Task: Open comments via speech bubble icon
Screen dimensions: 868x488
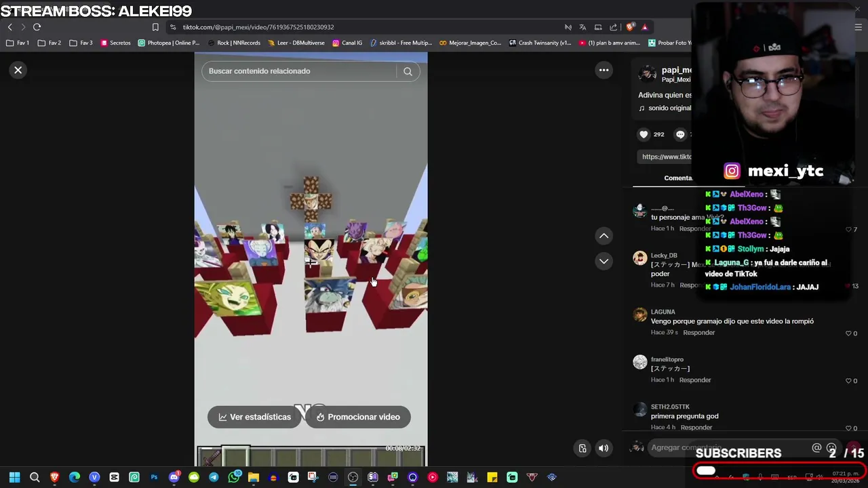Action: point(680,134)
